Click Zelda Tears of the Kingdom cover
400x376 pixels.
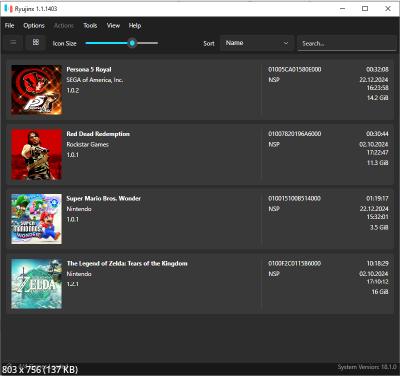(x=36, y=284)
